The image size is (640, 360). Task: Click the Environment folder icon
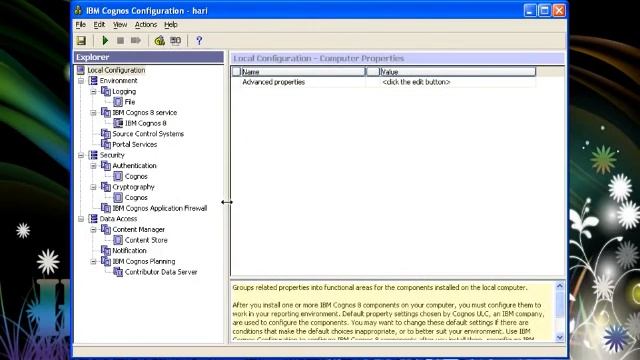93,81
